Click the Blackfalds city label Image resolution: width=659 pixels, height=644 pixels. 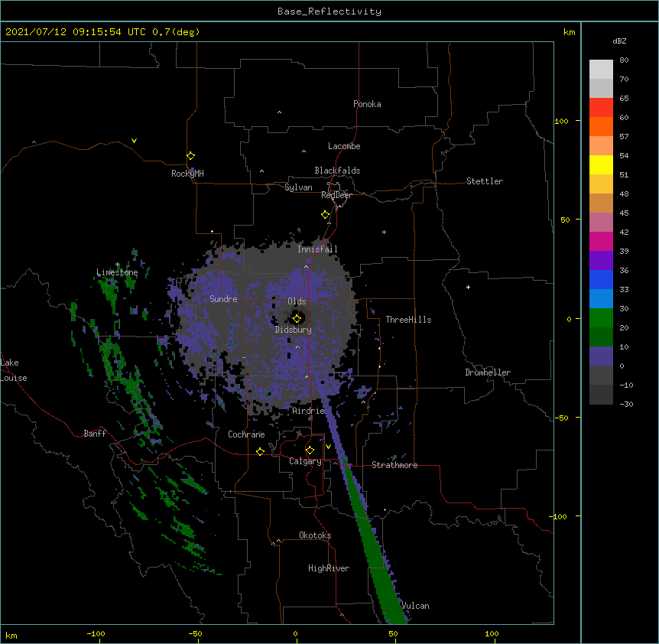[x=337, y=171]
